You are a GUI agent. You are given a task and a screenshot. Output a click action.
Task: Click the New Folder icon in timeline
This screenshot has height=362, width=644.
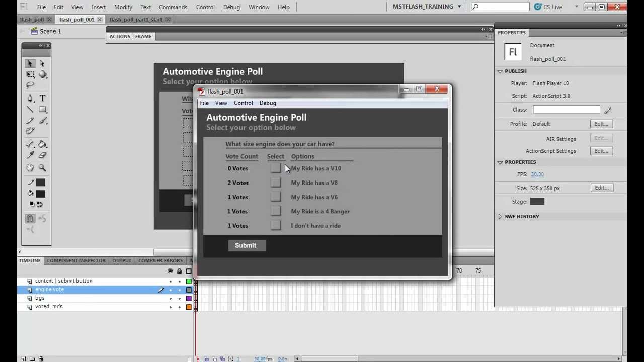pos(32,359)
